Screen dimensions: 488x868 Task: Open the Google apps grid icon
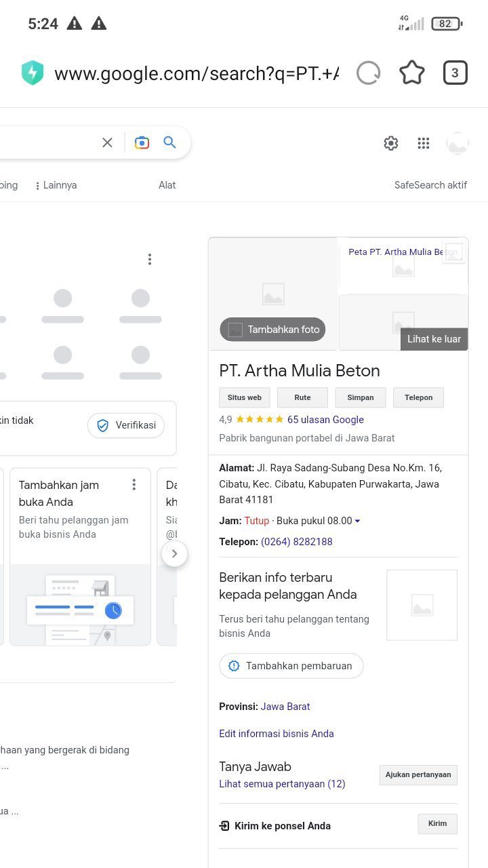(424, 143)
